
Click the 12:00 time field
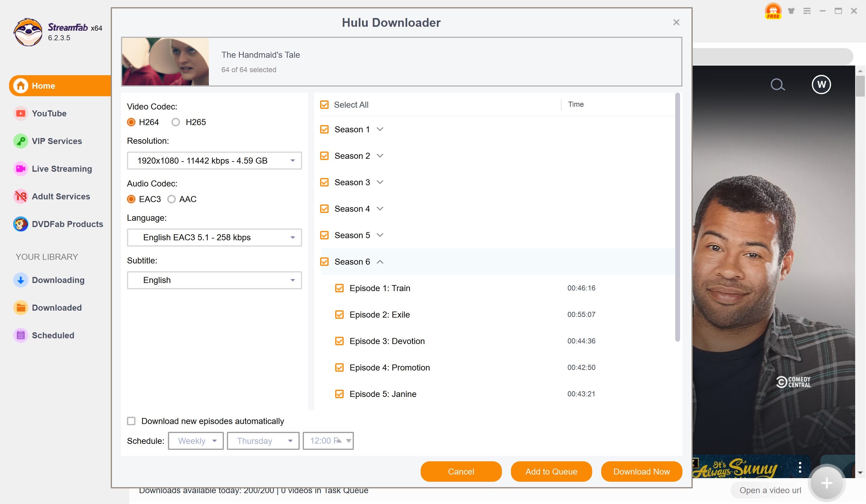[x=328, y=441]
